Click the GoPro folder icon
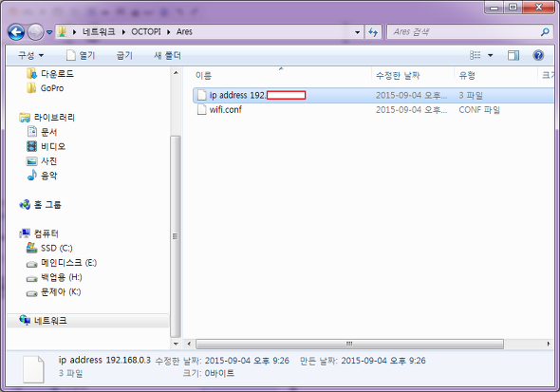Viewport: 560px width, 392px height. pos(31,88)
